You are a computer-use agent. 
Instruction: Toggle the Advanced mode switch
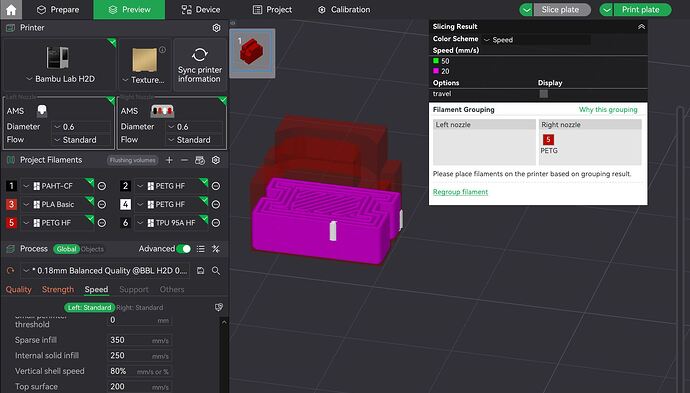pos(184,249)
